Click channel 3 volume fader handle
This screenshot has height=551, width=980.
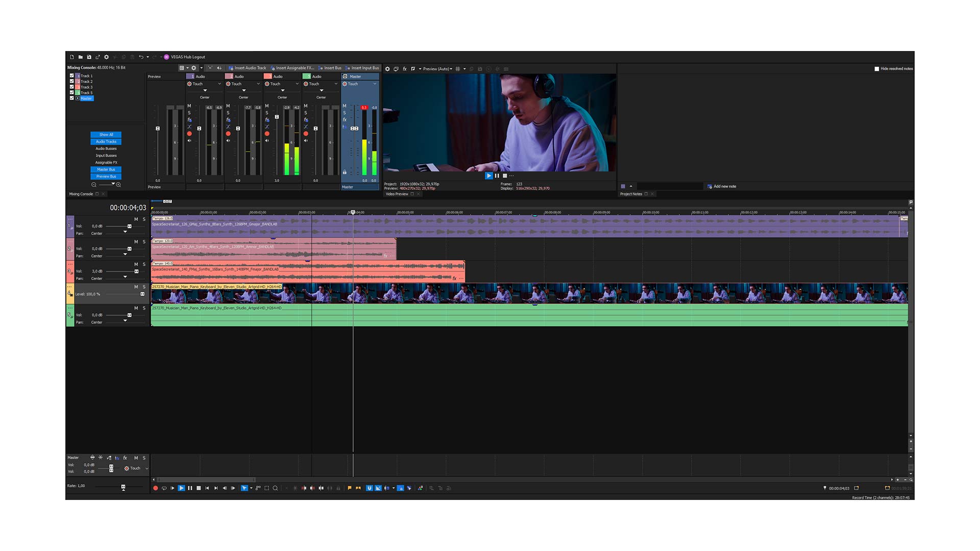point(277,117)
